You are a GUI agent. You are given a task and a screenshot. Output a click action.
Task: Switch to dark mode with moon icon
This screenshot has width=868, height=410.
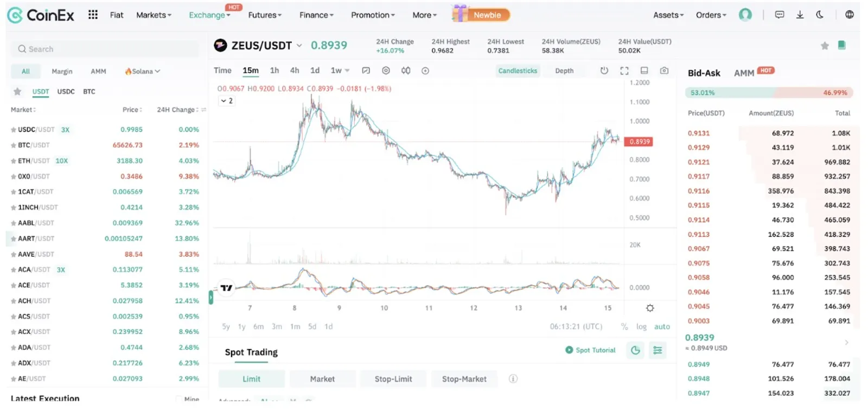(820, 15)
